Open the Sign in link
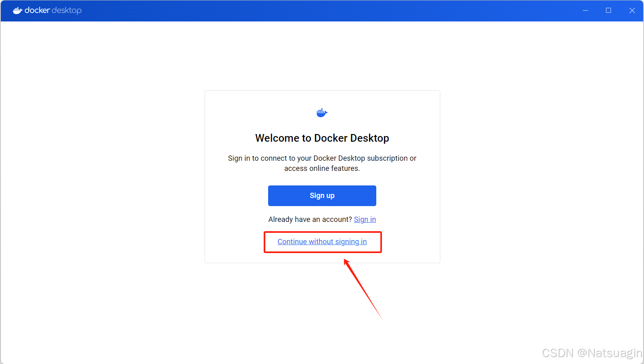Image resolution: width=644 pixels, height=364 pixels. coord(365,219)
